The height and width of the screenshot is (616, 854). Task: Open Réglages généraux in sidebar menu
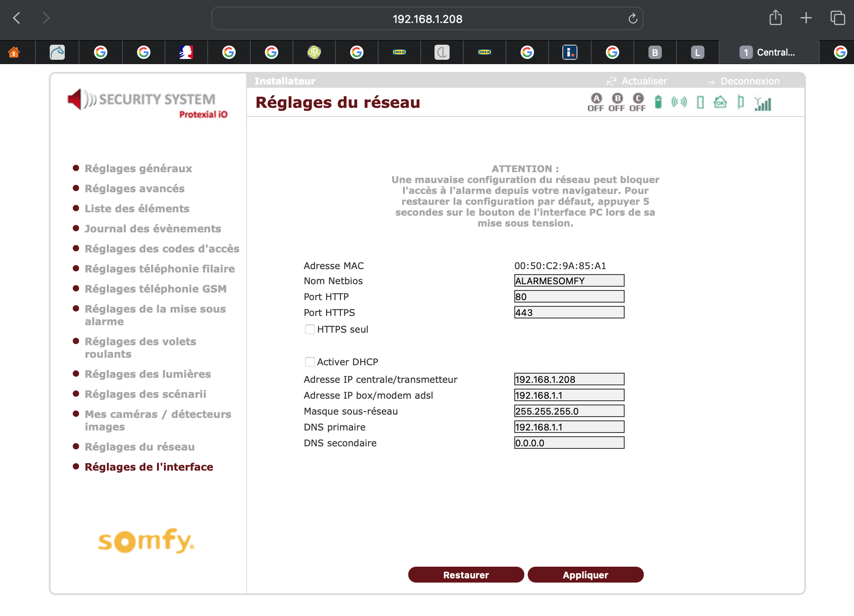click(138, 168)
